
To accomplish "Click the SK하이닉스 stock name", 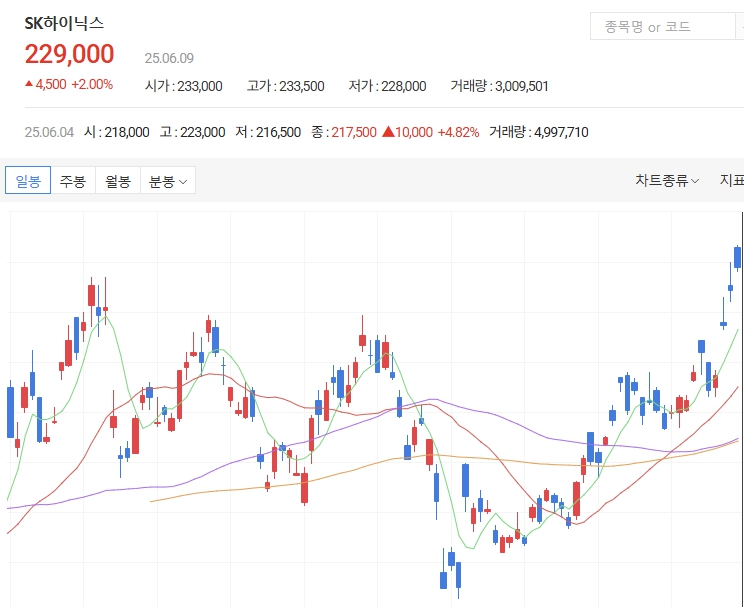I will point(64,23).
